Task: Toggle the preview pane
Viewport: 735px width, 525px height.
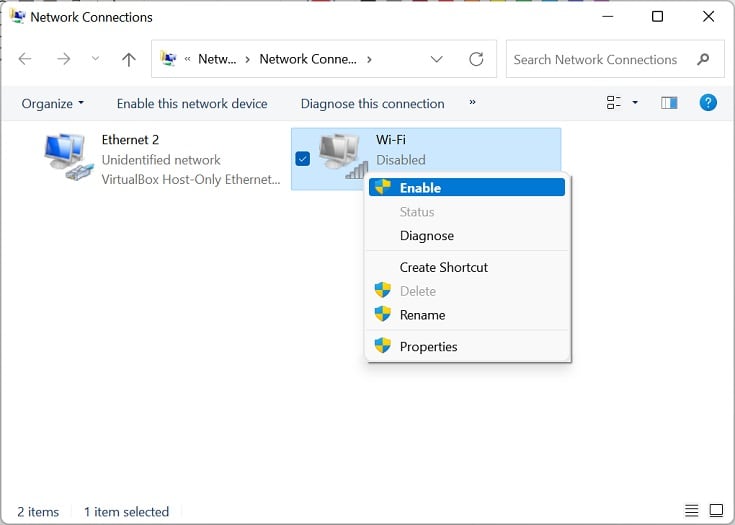Action: coord(669,103)
